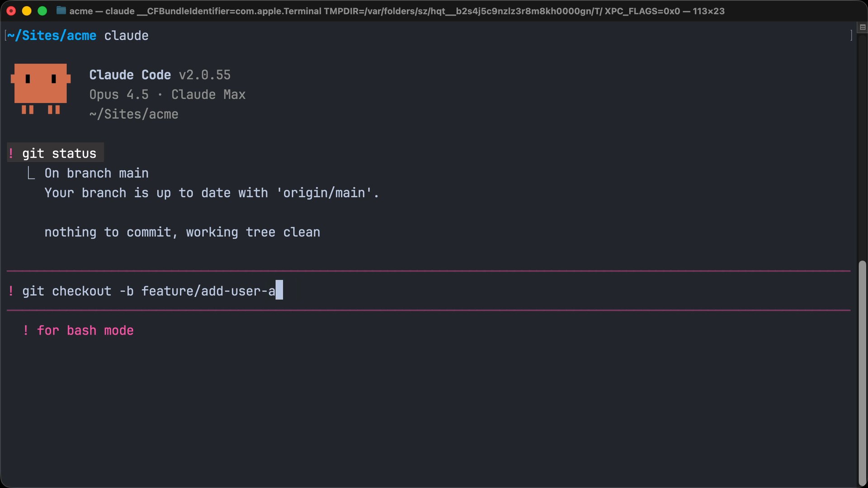Click the bang prefix on the git checkout line

pos(11,291)
